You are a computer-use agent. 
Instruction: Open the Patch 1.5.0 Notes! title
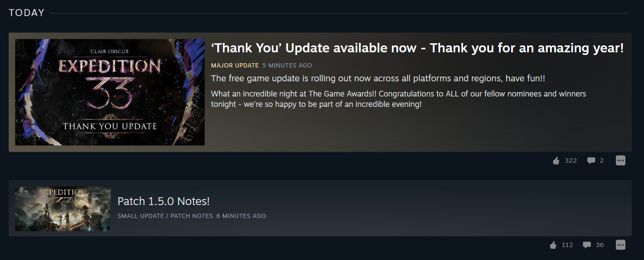point(164,201)
